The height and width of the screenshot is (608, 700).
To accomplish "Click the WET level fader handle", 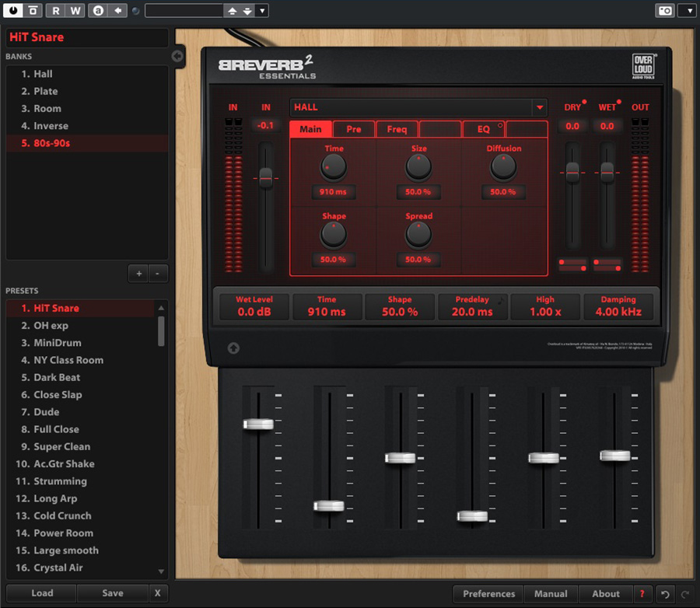I will coord(607,173).
